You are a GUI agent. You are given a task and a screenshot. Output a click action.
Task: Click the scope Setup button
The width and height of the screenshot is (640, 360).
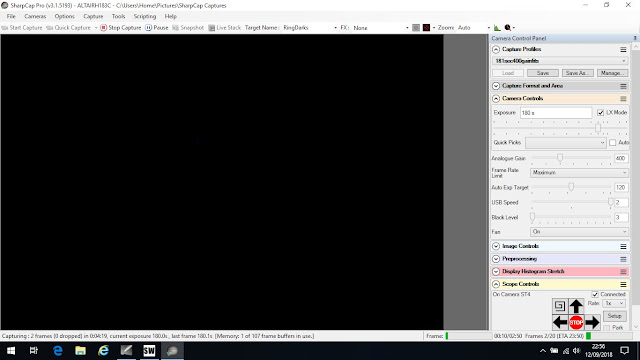[614, 316]
